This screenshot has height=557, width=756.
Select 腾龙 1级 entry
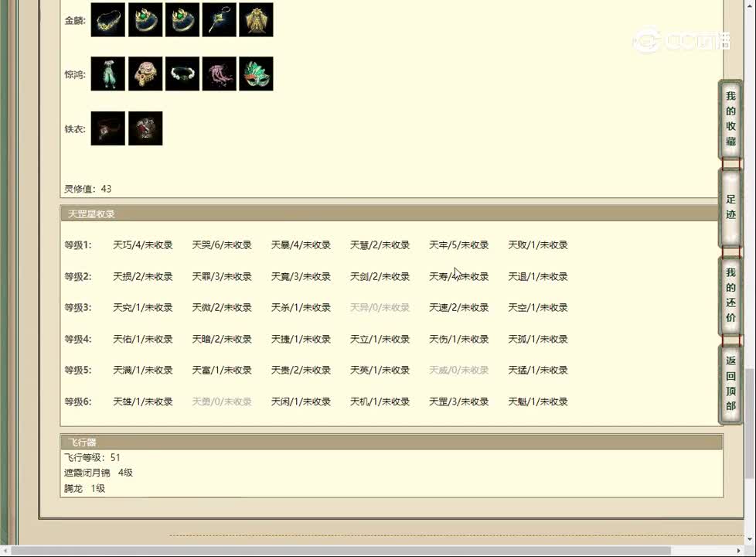84,488
